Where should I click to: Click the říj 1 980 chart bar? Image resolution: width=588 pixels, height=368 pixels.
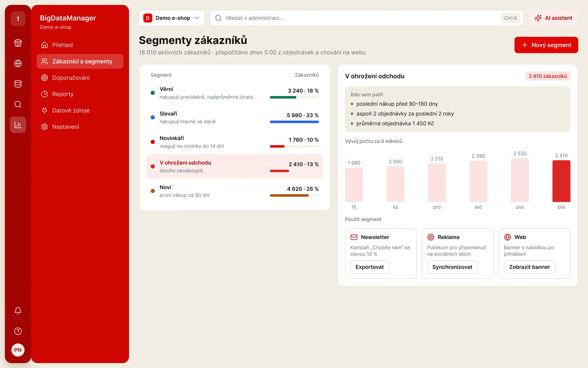coord(354,185)
